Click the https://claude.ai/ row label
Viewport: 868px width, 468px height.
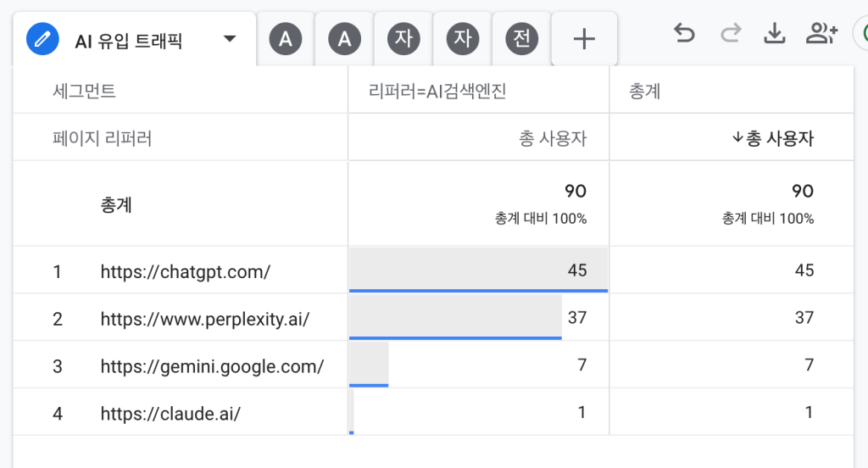click(170, 414)
